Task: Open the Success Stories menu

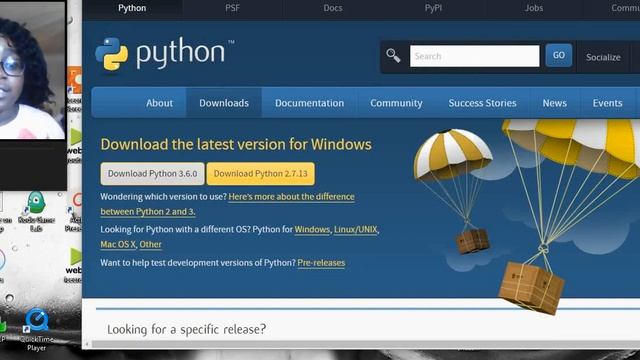Action: tap(482, 103)
